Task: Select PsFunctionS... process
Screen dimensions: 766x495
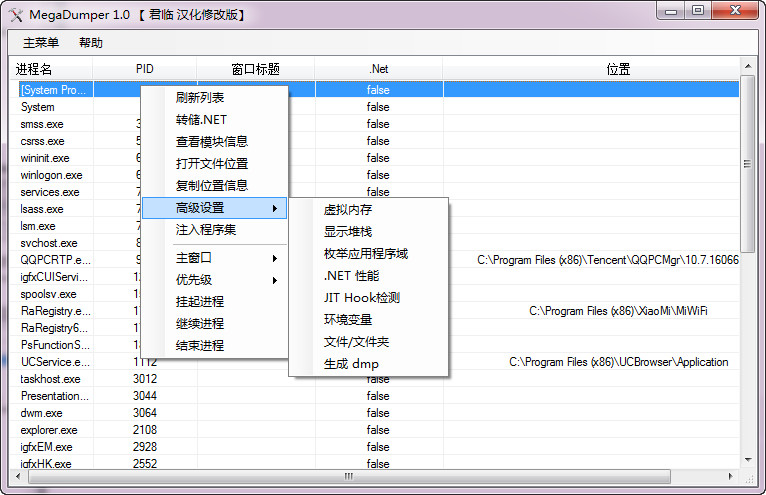Action: [x=55, y=345]
